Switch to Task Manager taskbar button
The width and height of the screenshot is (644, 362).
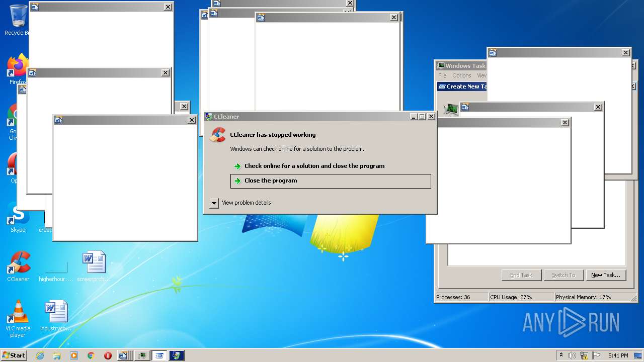[142, 355]
